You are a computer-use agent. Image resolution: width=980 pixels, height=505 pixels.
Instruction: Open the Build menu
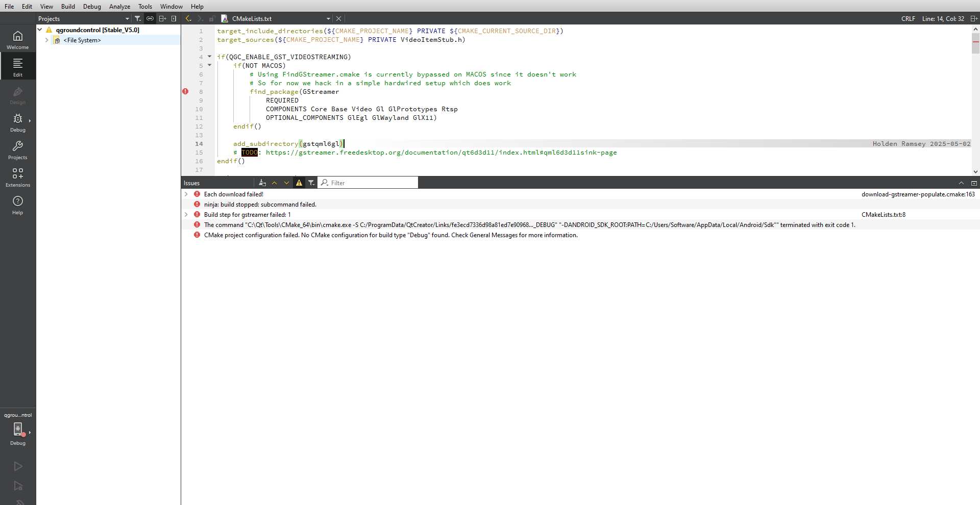(x=68, y=7)
